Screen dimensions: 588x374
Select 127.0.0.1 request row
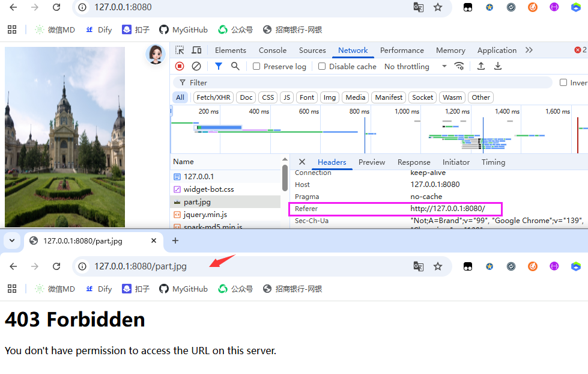point(225,177)
